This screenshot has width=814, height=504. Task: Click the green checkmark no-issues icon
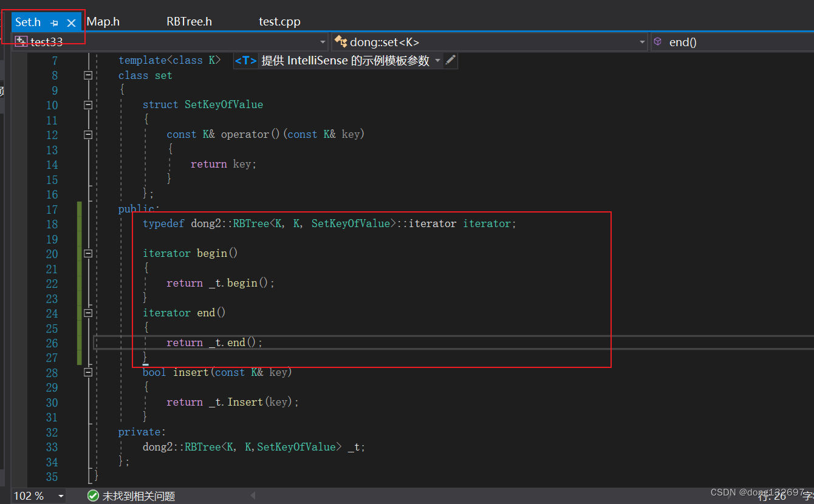click(x=93, y=496)
